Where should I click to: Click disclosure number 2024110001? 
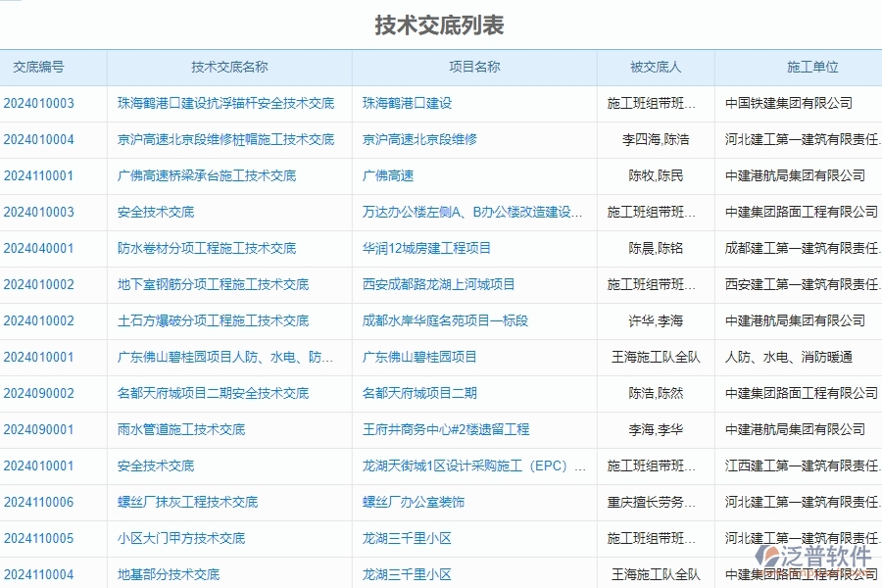click(41, 175)
